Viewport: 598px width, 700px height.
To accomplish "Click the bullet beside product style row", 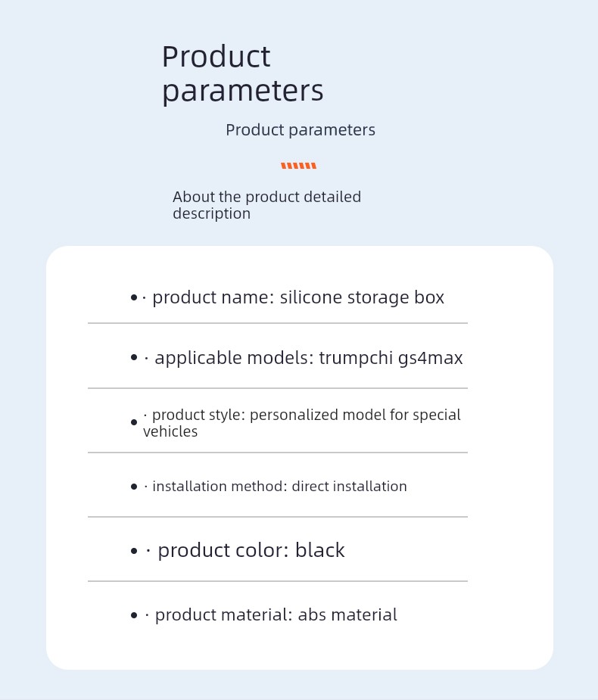I will tap(134, 422).
